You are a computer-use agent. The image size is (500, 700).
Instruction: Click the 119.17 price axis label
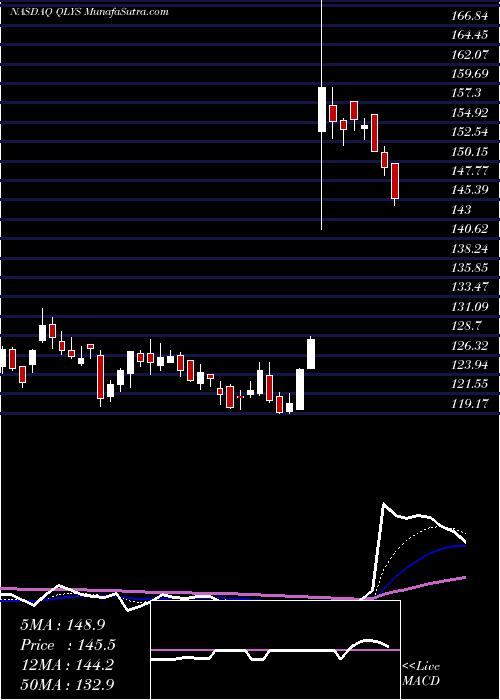point(470,404)
